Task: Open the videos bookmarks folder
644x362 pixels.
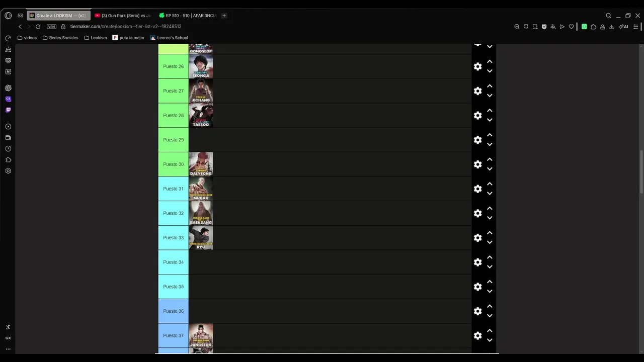Action: 27,38
